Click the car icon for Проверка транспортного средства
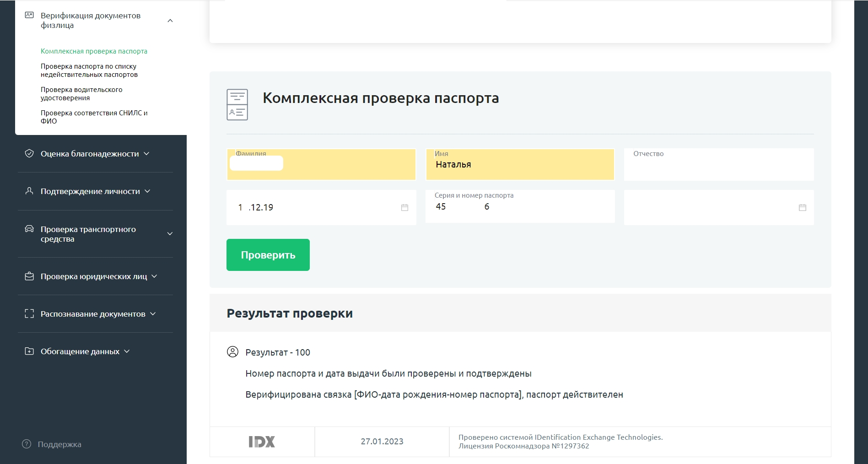Image resolution: width=868 pixels, height=464 pixels. coord(29,228)
